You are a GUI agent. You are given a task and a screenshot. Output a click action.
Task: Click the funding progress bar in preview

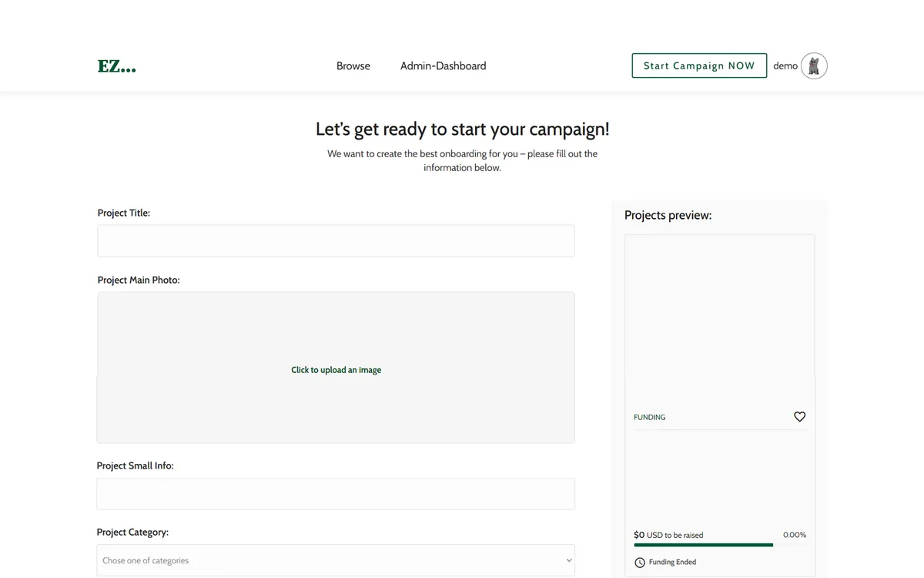720,545
